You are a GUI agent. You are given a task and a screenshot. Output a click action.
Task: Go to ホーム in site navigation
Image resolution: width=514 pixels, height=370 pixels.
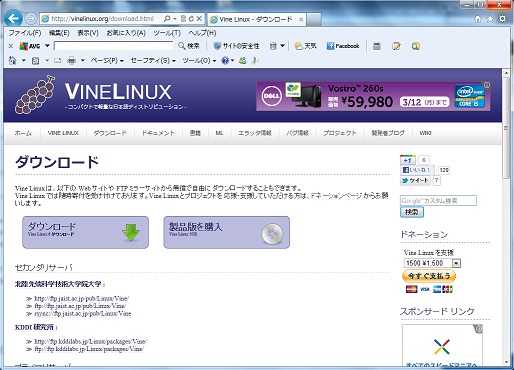pyautogui.click(x=23, y=133)
